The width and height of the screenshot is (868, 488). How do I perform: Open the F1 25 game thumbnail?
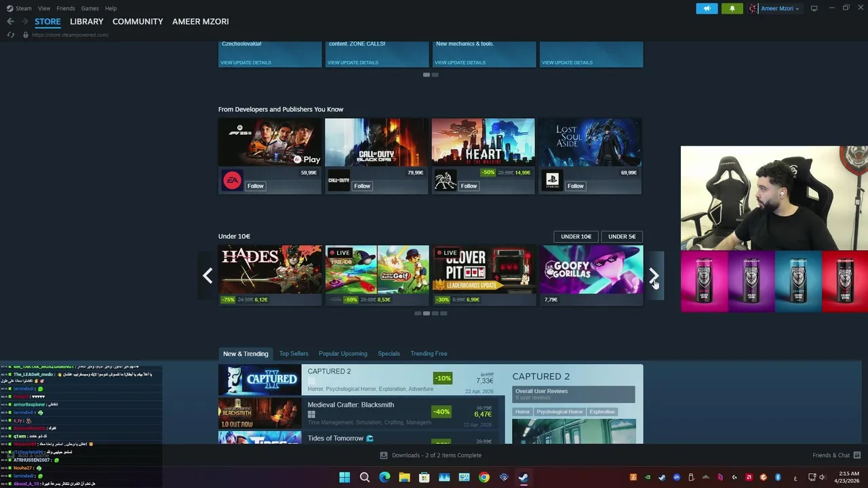[270, 142]
